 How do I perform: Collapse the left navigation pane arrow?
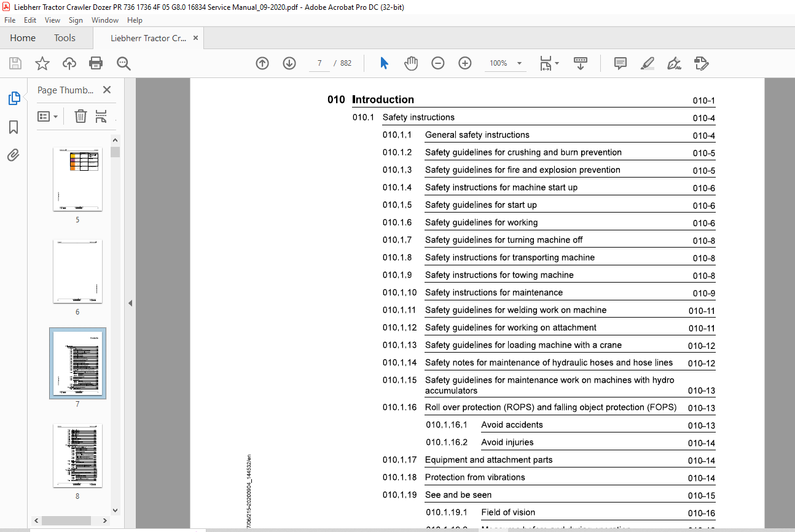[x=130, y=303]
